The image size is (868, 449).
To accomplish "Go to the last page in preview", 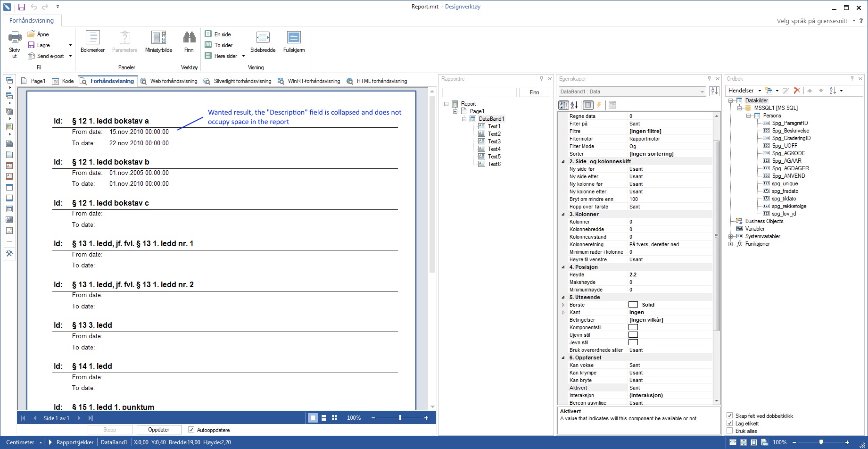I will (91, 418).
